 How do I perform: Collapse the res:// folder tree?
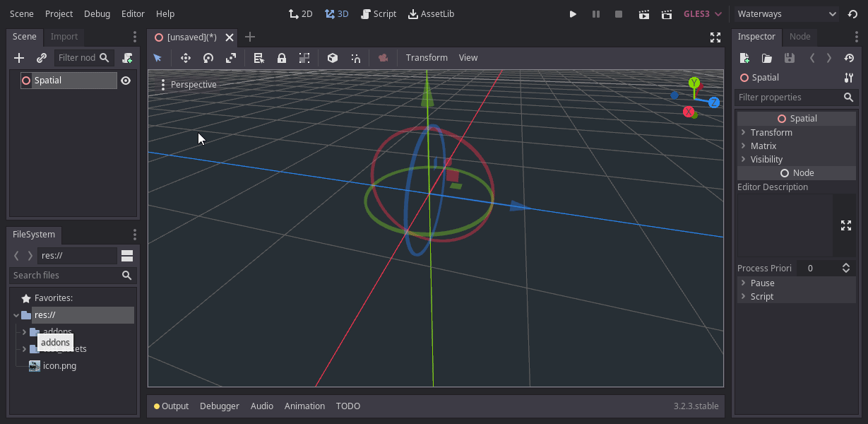16,315
